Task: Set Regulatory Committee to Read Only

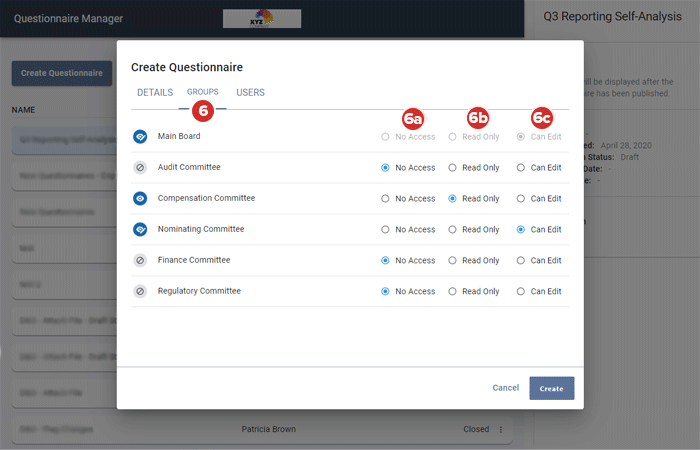Action: point(452,292)
